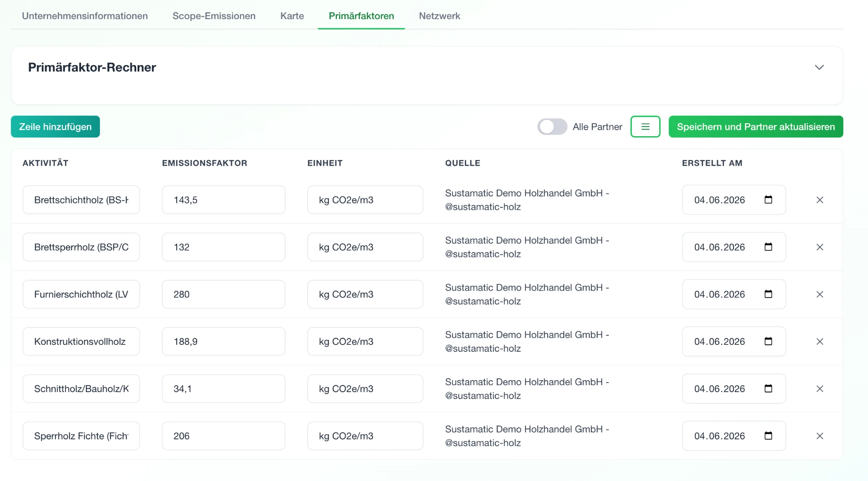The image size is (868, 481).
Task: Focus emission factor field showing 188,9
Action: (224, 342)
